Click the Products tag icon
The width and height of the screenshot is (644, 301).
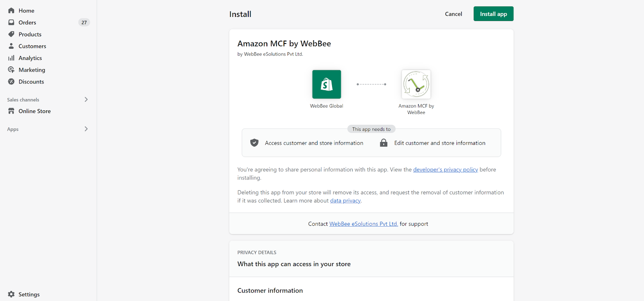click(11, 34)
